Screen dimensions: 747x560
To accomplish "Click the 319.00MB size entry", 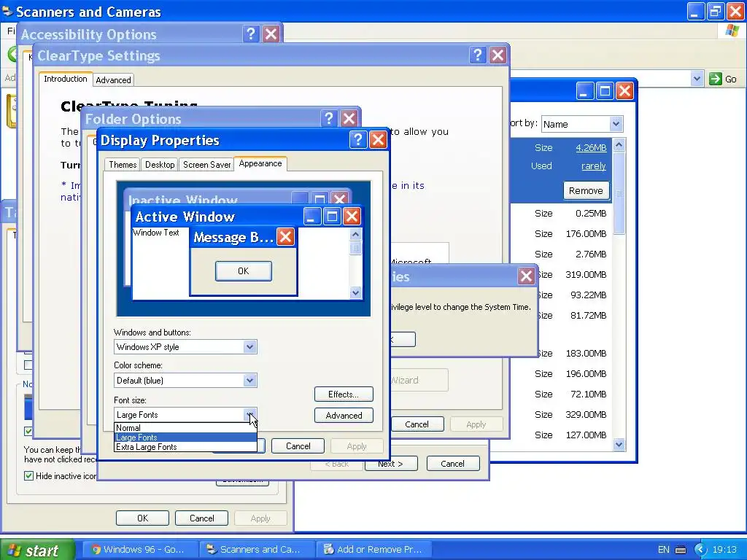I will click(x=586, y=275).
